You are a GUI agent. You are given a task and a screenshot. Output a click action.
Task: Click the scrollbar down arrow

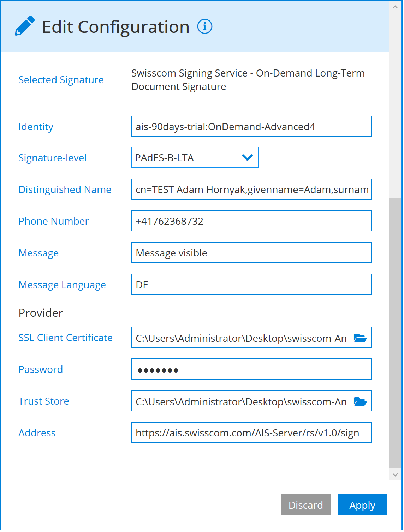(x=395, y=474)
